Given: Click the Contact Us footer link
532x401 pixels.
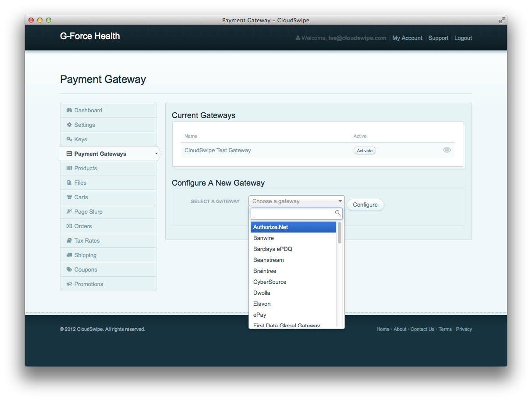Looking at the screenshot, I should [x=422, y=329].
